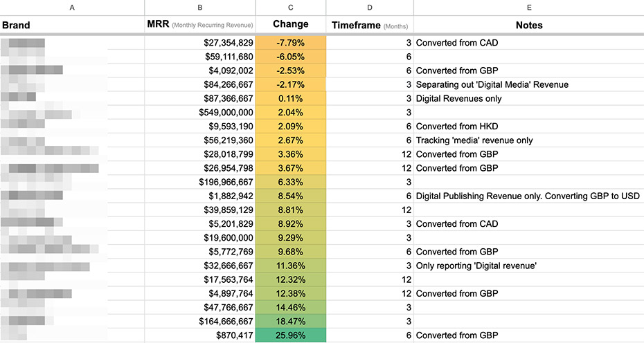Select the MRR cell $59,111,680
644x343 pixels.
[x=200, y=57]
